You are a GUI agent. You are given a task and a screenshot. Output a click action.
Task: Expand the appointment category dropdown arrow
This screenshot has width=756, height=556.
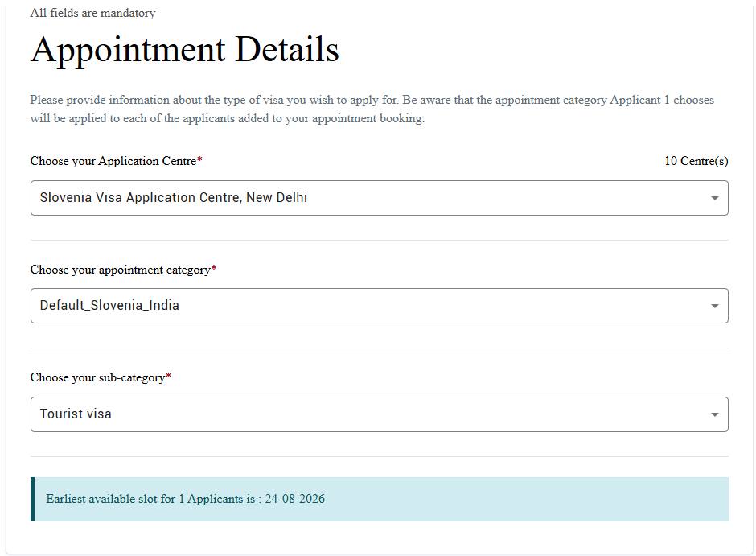tap(714, 306)
